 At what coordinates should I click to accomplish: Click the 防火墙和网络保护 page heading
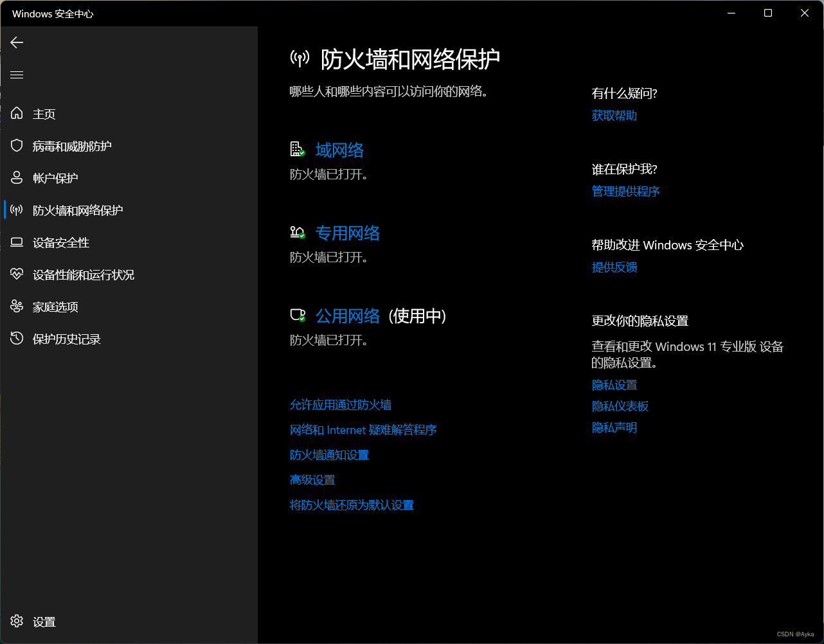pyautogui.click(x=410, y=59)
